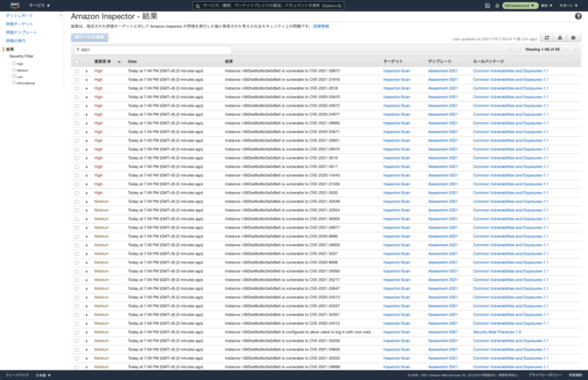Select the Low severity filter radio
The height and width of the screenshot is (380, 588).
(x=14, y=76)
